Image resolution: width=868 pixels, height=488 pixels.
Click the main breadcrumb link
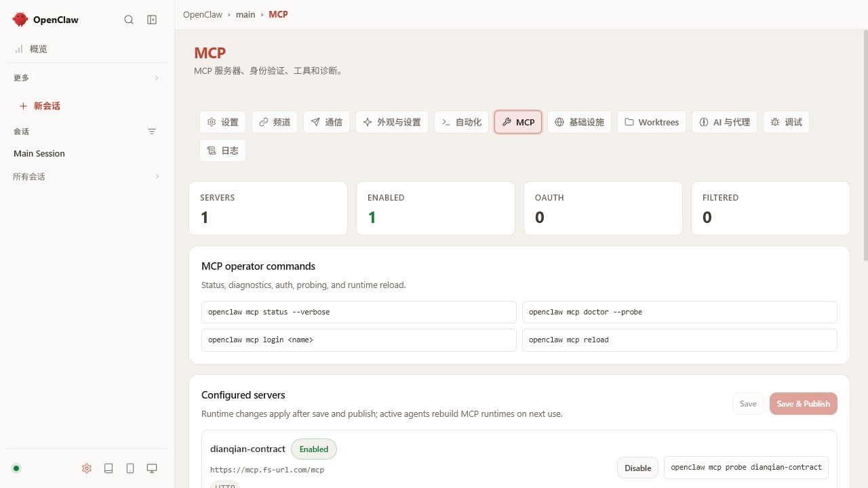click(245, 14)
